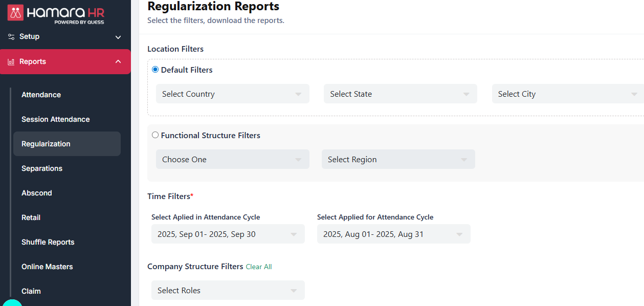Open the Separations report menu item

coord(42,168)
